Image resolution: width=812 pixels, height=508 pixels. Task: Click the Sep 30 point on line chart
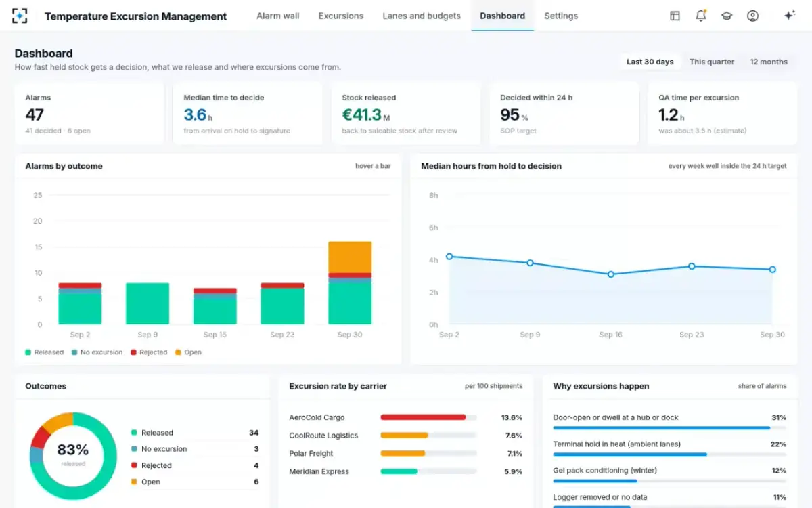click(772, 270)
